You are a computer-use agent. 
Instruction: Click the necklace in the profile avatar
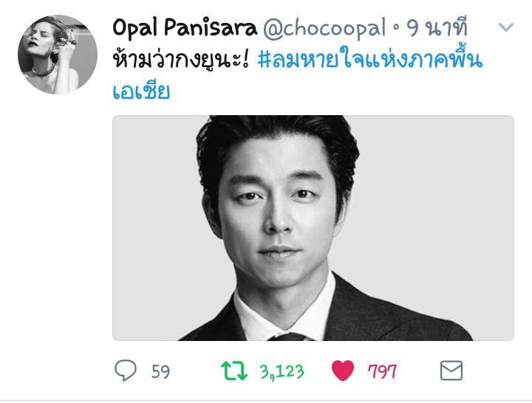pos(44,72)
